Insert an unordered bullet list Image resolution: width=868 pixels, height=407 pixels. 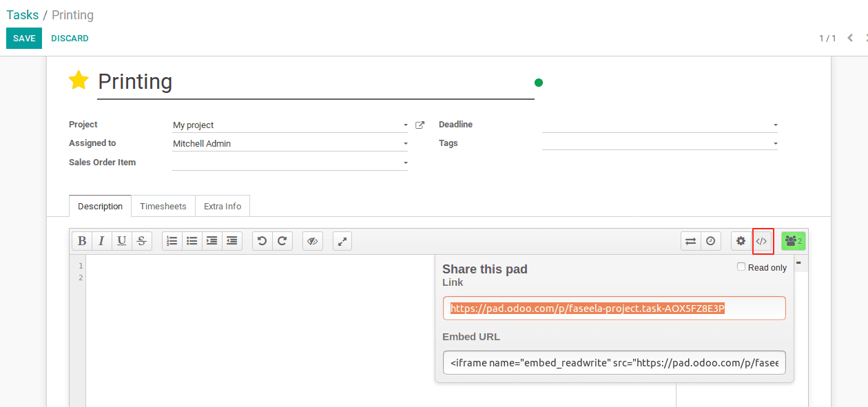192,241
